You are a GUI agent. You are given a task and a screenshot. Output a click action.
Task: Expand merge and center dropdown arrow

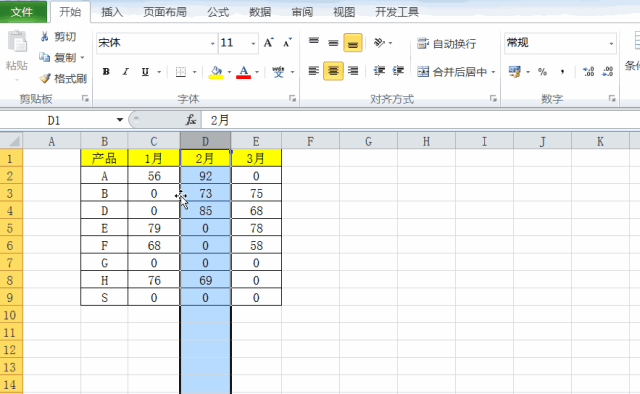pyautogui.click(x=493, y=72)
